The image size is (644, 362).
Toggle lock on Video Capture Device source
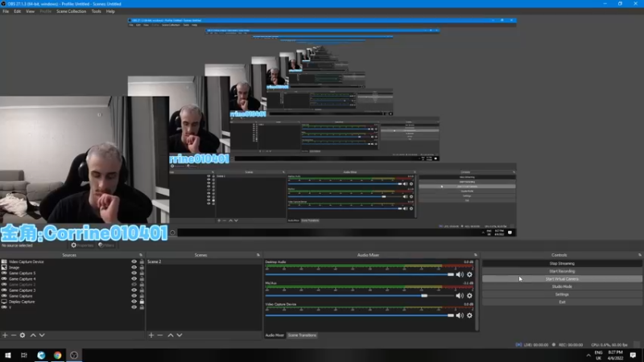point(142,261)
